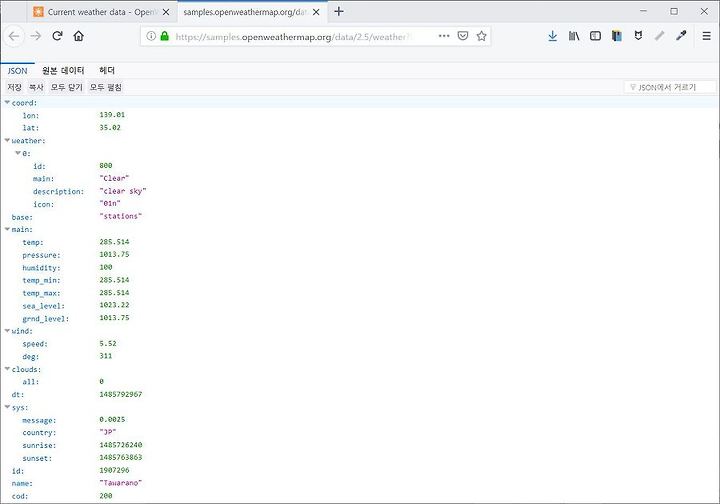
Task: Open the home page
Action: point(79,36)
